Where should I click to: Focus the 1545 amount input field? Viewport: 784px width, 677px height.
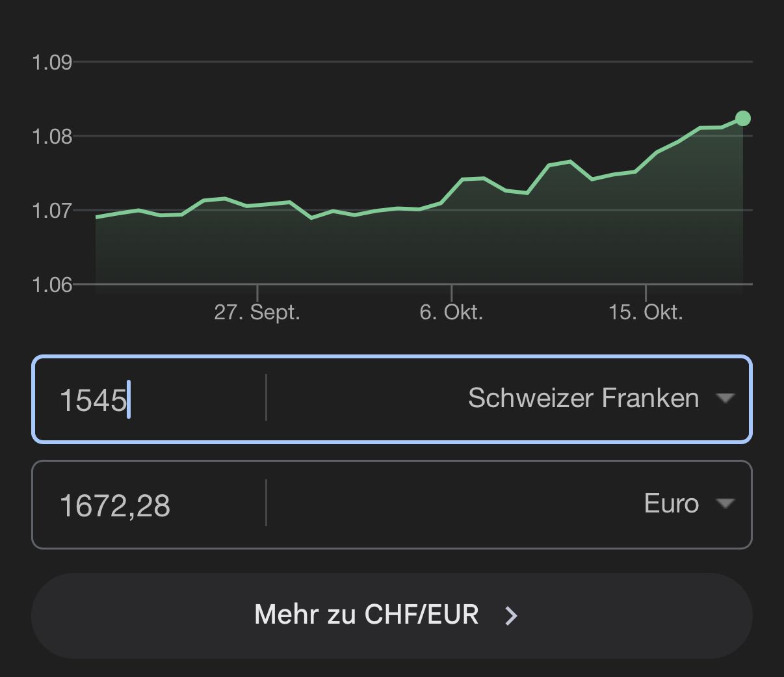pyautogui.click(x=150, y=399)
